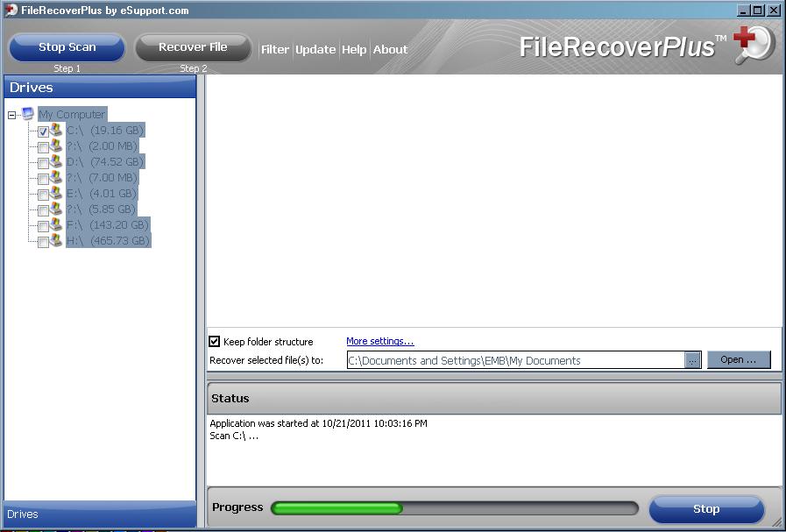Open the More settings link
The image size is (786, 532).
point(379,342)
